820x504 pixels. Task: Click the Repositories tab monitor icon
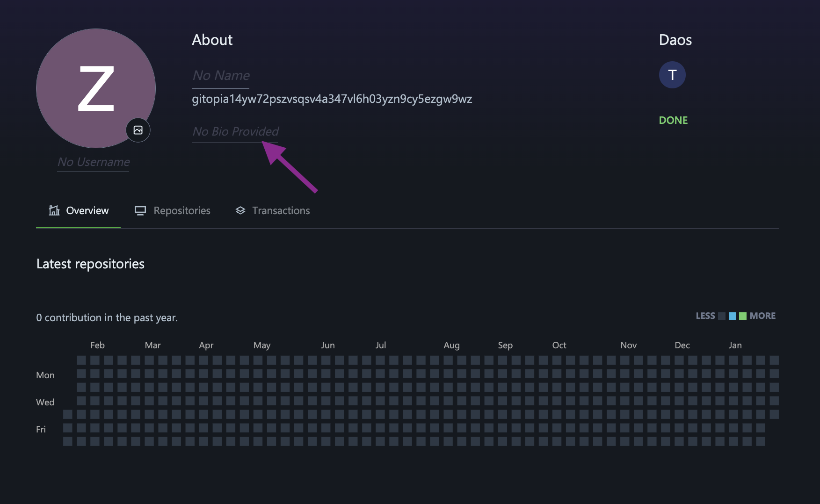140,210
